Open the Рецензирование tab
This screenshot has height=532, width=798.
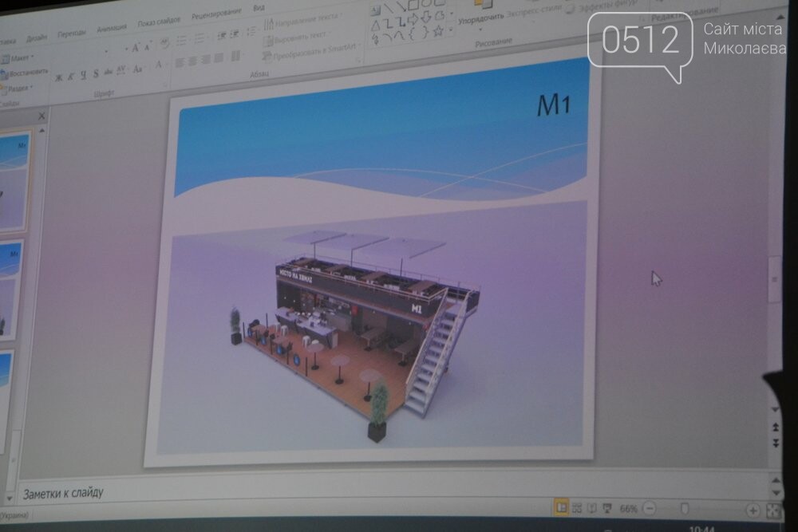pos(216,14)
